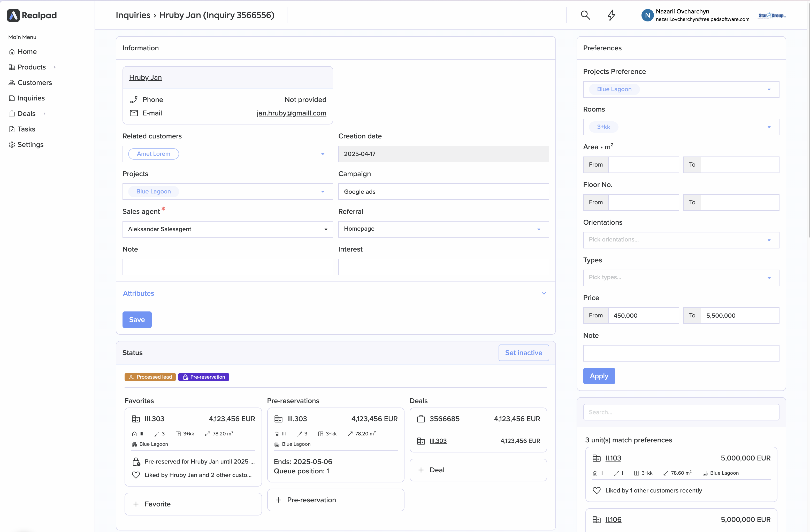Click the lightning bolt quick actions icon
The width and height of the screenshot is (810, 532).
tap(612, 15)
